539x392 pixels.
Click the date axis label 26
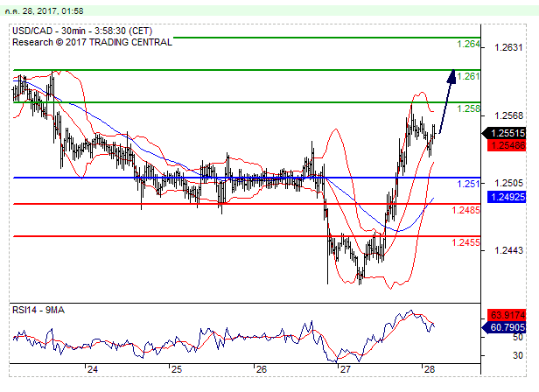point(262,369)
